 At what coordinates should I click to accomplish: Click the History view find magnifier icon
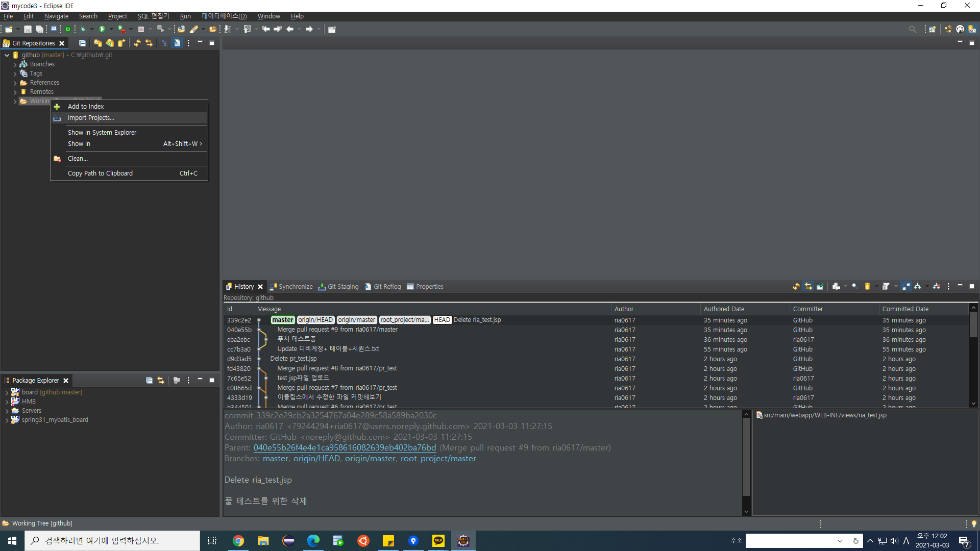(854, 287)
